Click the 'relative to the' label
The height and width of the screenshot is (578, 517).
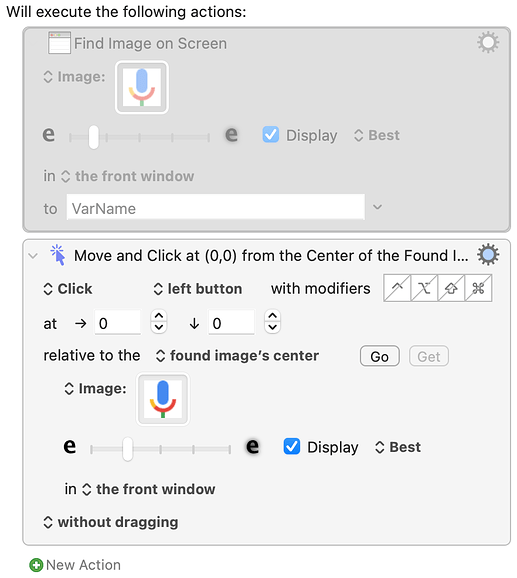92,356
